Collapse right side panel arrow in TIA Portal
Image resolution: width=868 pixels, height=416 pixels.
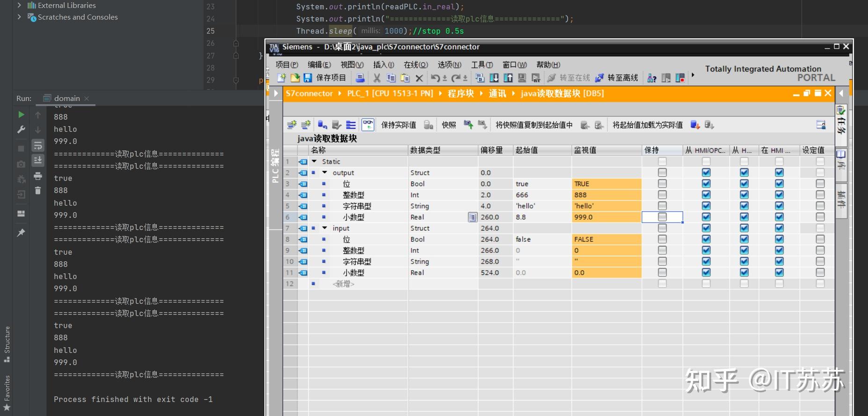click(x=841, y=93)
